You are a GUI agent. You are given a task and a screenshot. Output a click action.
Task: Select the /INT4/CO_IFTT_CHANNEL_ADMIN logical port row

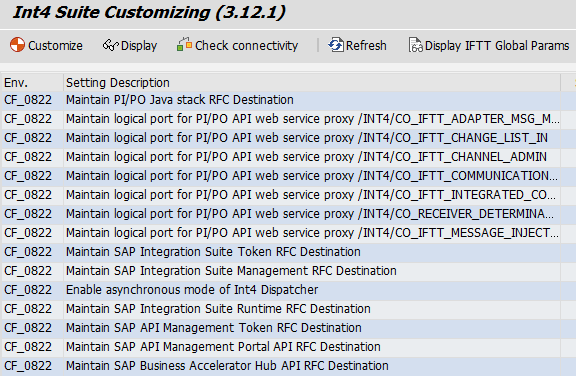pos(312,157)
